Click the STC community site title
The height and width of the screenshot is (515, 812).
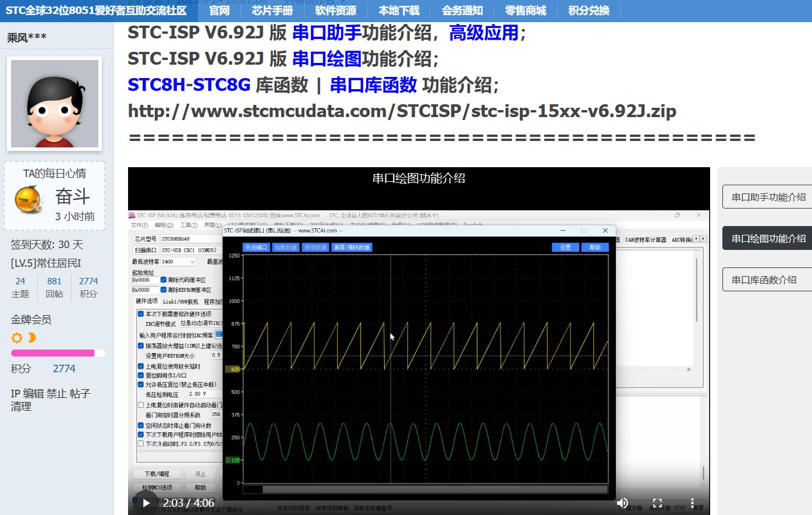96,10
